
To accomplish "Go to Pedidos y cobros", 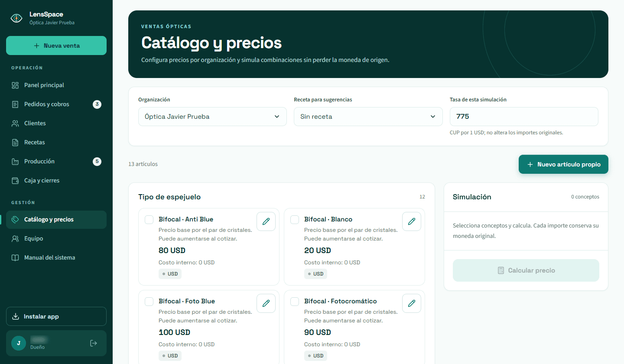I will 56,104.
